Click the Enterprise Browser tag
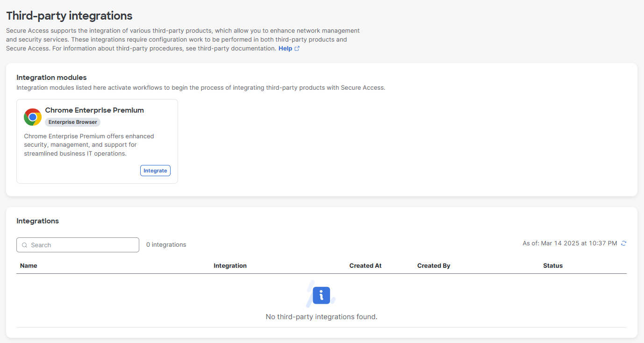 (73, 122)
